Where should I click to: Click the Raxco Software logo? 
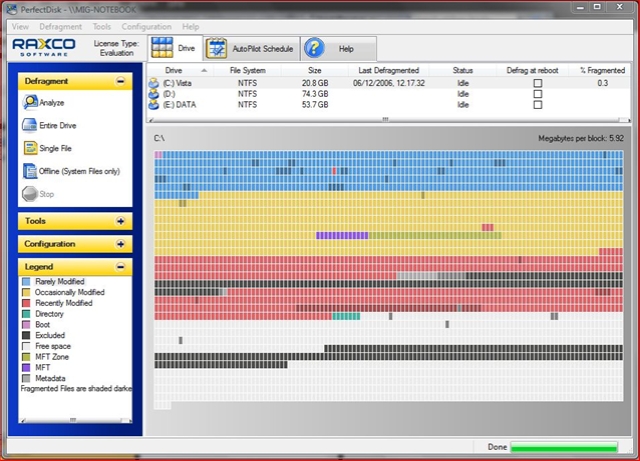44,47
